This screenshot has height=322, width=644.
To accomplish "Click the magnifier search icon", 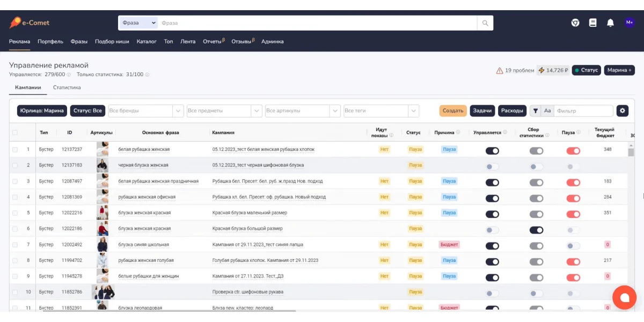I will tap(485, 23).
